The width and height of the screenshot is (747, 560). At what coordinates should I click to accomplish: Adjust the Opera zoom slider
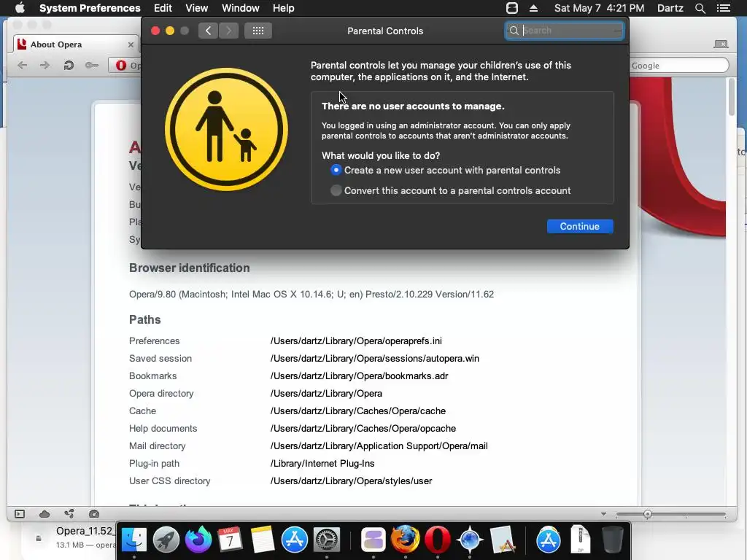pyautogui.click(x=648, y=514)
